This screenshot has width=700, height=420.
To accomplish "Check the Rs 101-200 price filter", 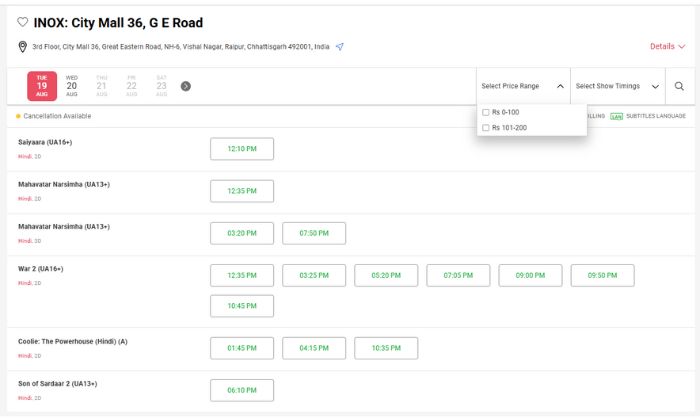I will point(486,128).
